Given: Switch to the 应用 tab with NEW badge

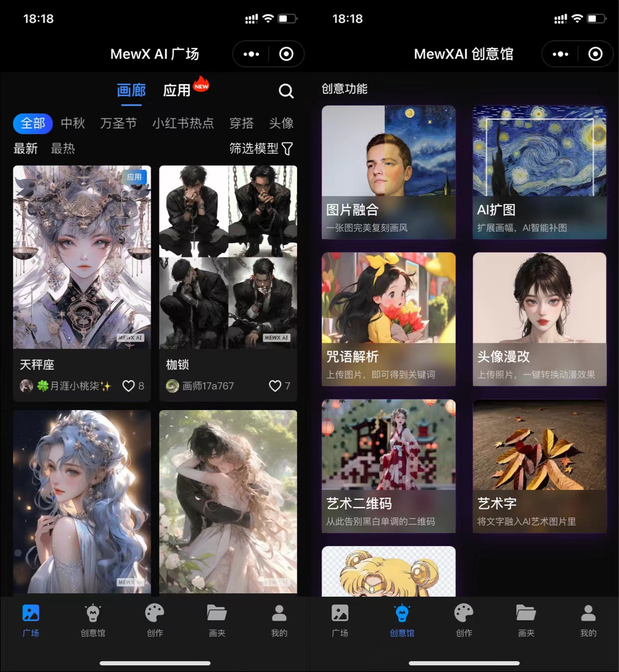Looking at the screenshot, I should pyautogui.click(x=177, y=91).
